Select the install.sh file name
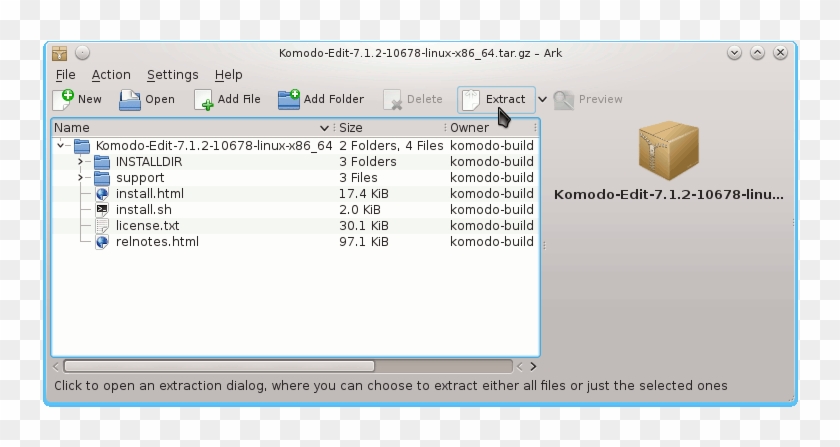The width and height of the screenshot is (840, 447). pos(144,210)
